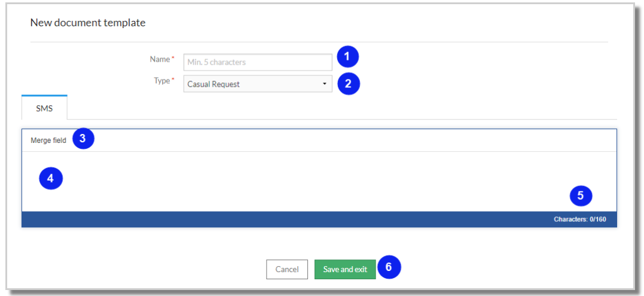The height and width of the screenshot is (296, 644).
Task: Click the New document template heading
Action: tap(88, 23)
